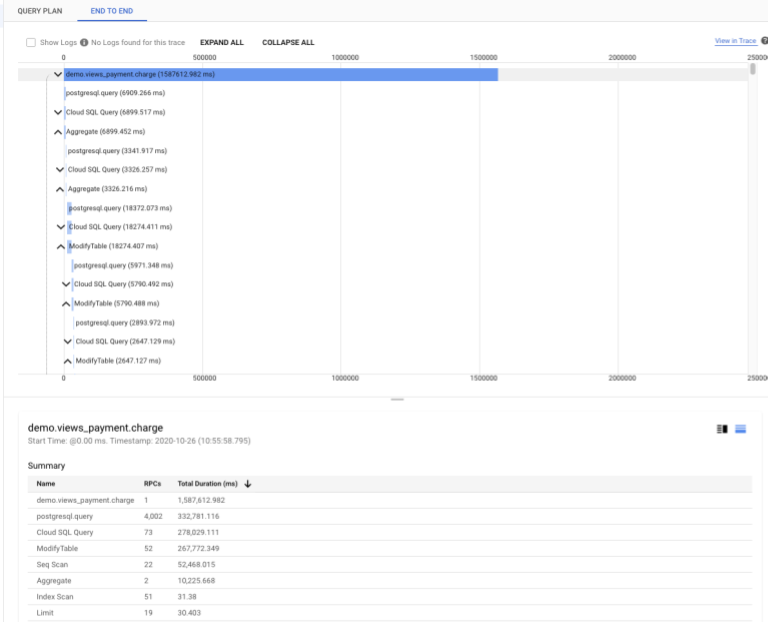Screen dimensions: 769x622
Task: Select postgresql.query summary row
Action: tap(389, 517)
